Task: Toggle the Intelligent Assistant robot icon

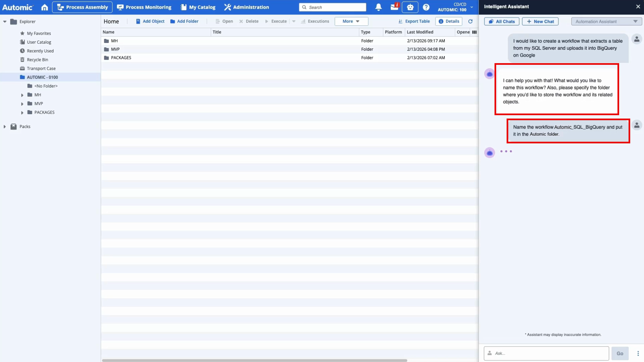Action: pyautogui.click(x=410, y=7)
